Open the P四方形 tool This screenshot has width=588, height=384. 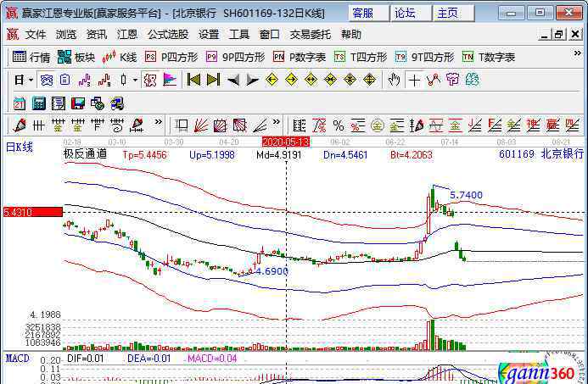(x=171, y=57)
